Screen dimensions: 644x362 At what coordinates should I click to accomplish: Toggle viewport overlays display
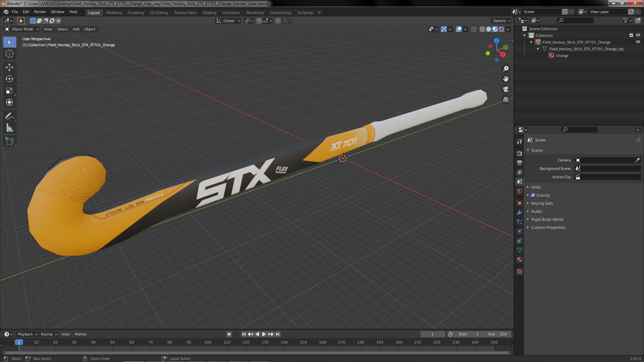(x=459, y=29)
